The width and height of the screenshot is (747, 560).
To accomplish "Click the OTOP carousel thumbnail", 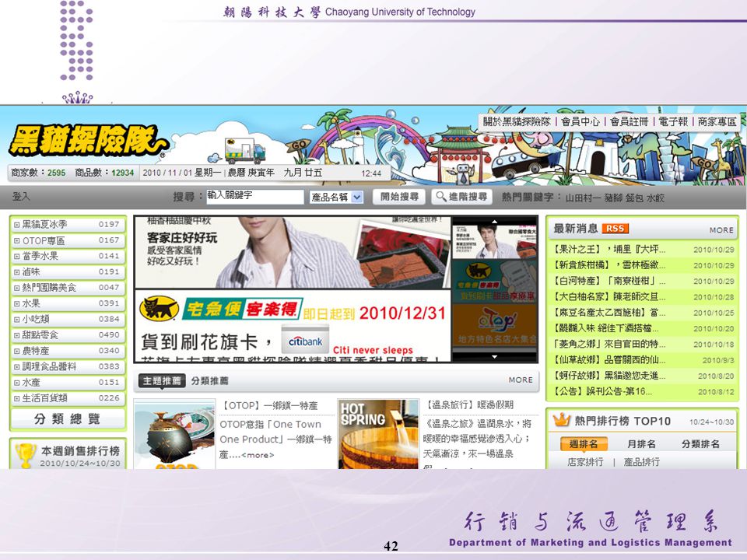I will pos(495,325).
